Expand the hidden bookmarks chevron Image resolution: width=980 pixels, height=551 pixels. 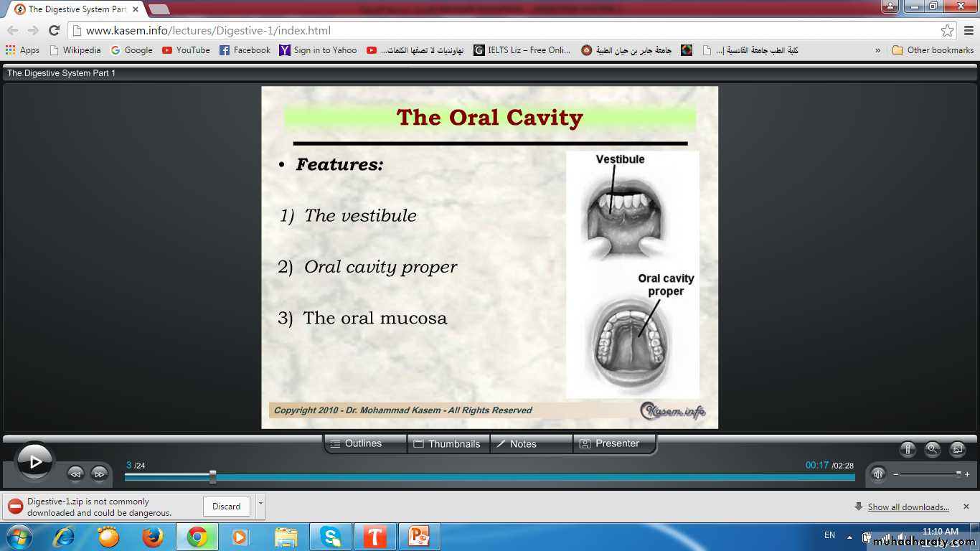[877, 50]
